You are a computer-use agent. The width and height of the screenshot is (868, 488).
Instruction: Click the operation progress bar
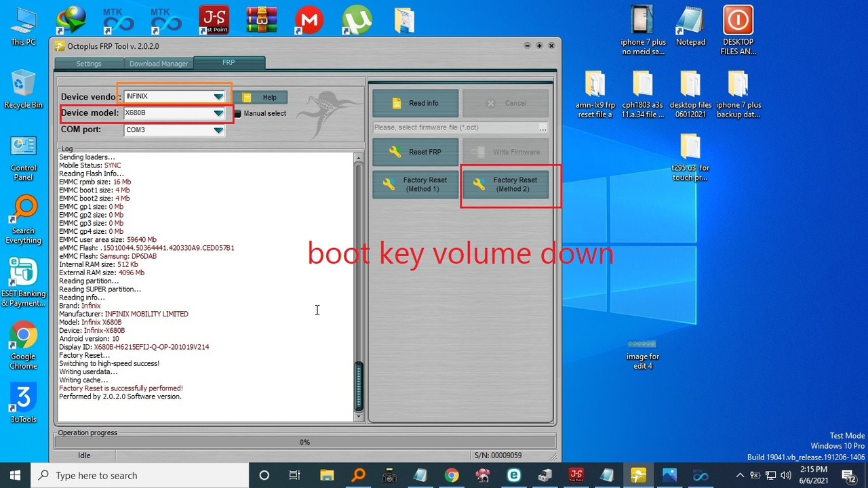[x=305, y=442]
